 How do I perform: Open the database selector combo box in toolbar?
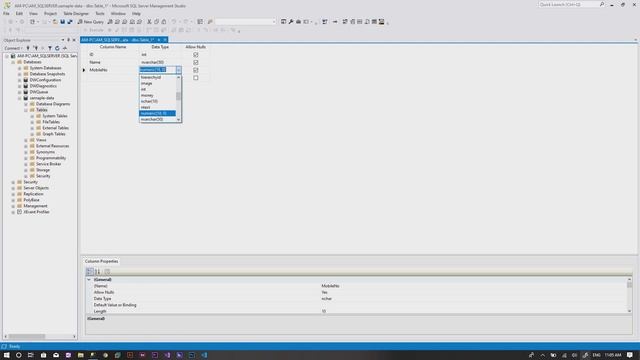coord(246,22)
